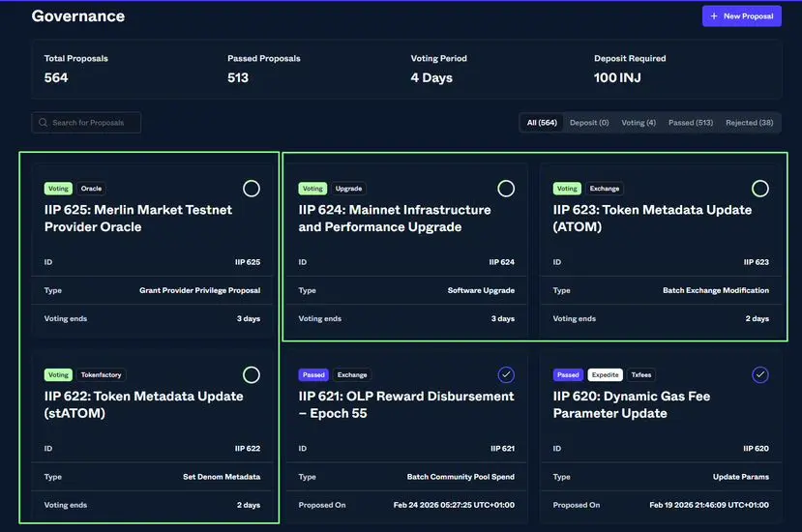
Task: Click the Upgrade tag on IIP 624
Action: tap(348, 189)
